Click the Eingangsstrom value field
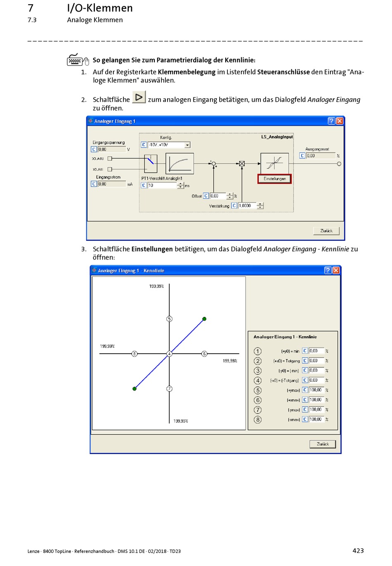 pos(111,184)
